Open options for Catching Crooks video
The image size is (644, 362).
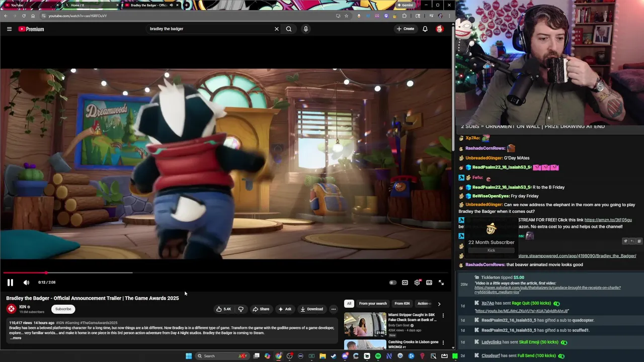coord(443,342)
